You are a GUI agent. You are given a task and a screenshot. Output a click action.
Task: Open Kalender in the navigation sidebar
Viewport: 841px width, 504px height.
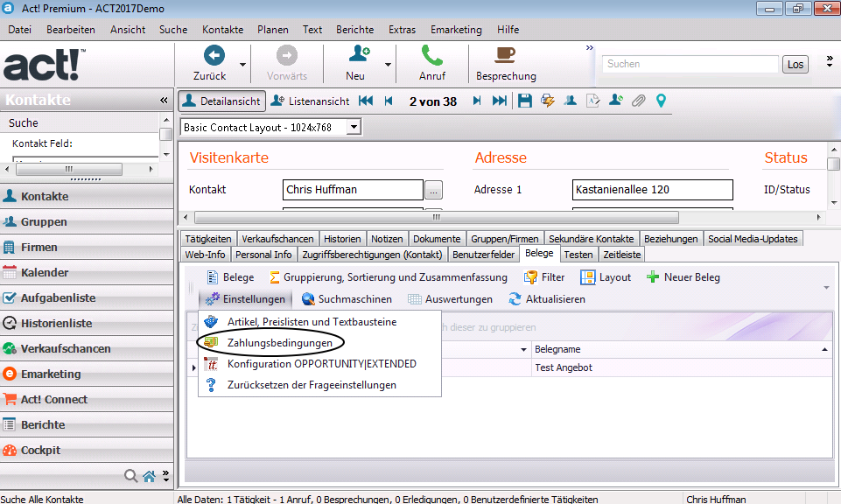pyautogui.click(x=87, y=272)
